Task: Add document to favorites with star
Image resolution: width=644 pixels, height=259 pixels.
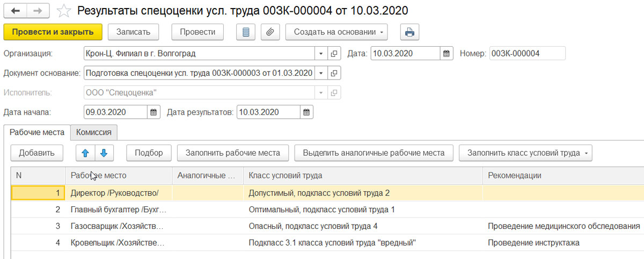Action: (63, 11)
